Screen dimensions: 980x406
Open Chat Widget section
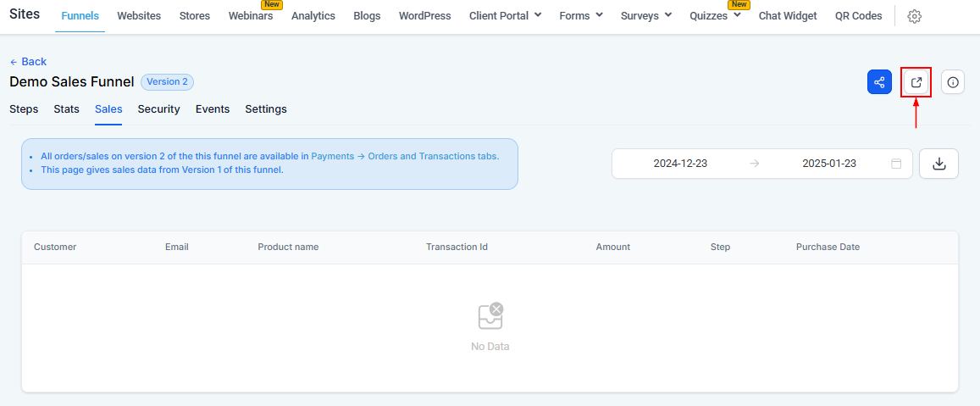click(788, 16)
